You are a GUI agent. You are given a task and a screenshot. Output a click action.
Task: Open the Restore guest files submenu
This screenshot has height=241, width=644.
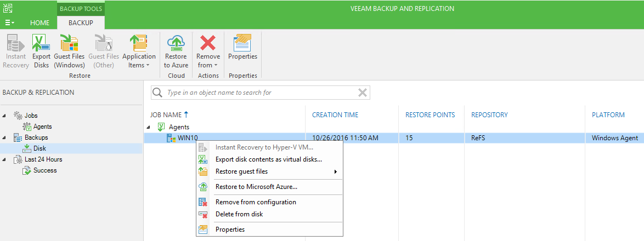269,171
